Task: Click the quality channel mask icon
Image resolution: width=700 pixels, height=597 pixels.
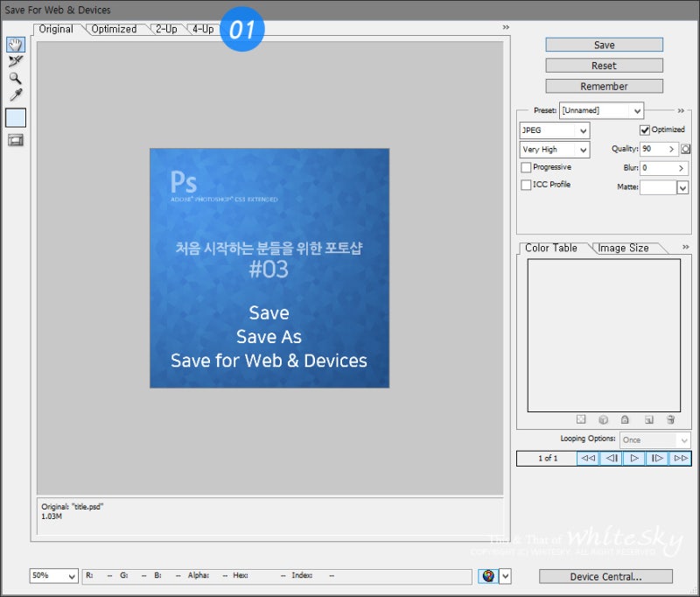Action: coord(685,149)
